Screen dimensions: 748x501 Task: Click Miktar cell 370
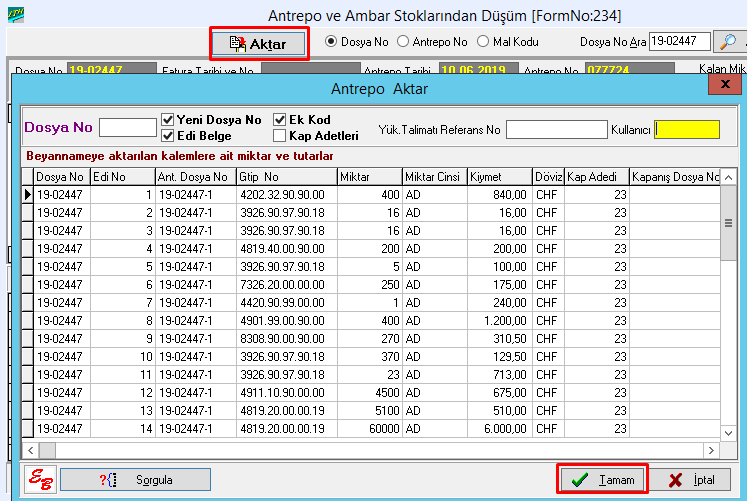click(370, 357)
